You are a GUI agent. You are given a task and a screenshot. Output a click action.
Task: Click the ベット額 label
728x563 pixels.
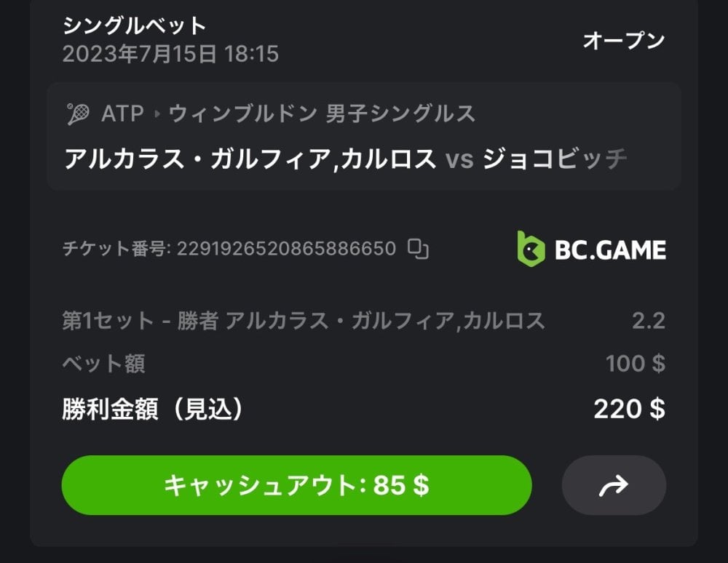coord(103,364)
